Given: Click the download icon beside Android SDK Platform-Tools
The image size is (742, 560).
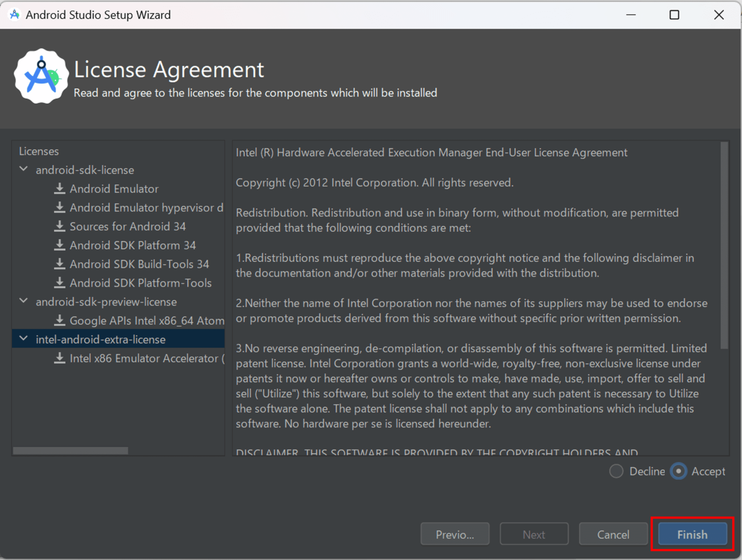Looking at the screenshot, I should pos(60,282).
